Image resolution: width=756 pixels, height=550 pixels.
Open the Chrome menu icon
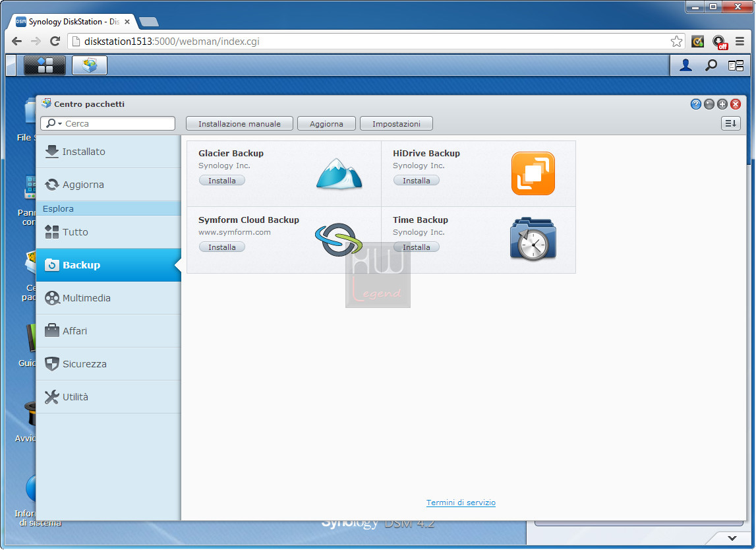point(740,42)
